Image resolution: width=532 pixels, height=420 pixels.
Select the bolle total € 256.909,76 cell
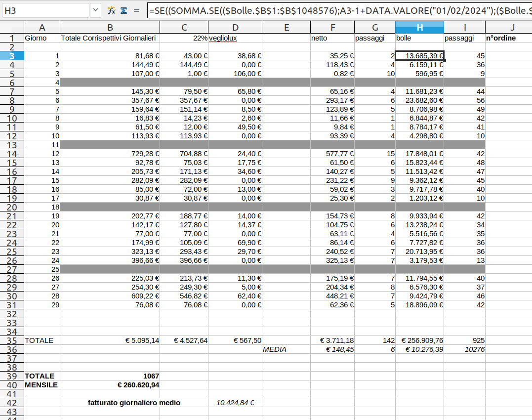tap(419, 340)
